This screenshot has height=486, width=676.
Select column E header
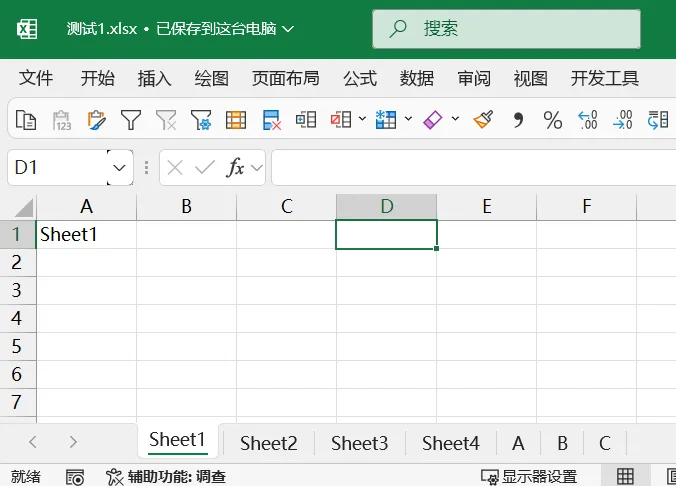coord(487,207)
